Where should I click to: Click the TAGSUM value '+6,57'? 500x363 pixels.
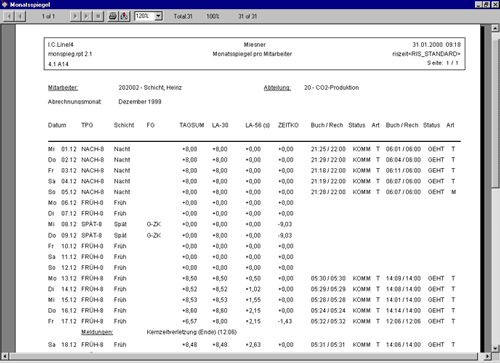point(189,321)
